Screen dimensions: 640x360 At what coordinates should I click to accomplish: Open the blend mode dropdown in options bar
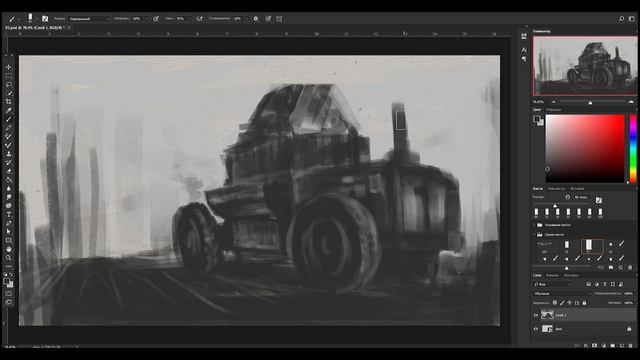[89, 19]
